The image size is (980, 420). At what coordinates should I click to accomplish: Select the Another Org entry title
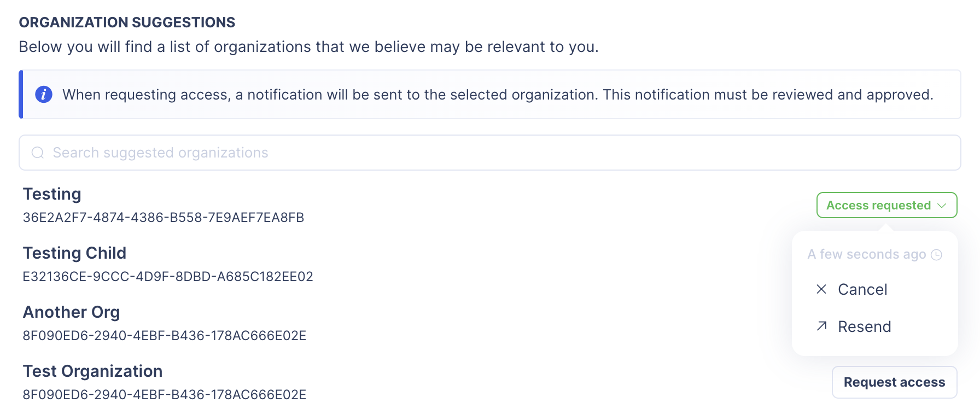[71, 312]
